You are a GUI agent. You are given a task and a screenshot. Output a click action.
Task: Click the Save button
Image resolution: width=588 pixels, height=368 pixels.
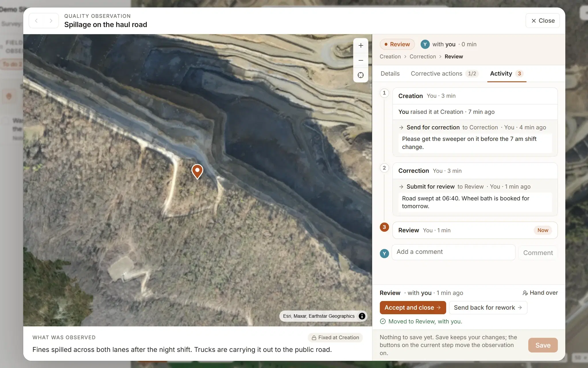tap(543, 345)
